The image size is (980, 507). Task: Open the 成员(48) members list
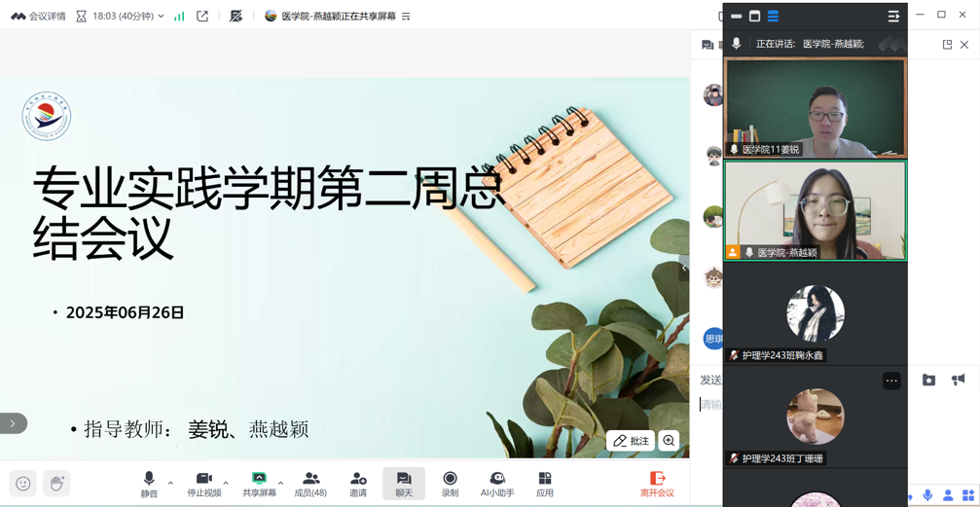(x=310, y=483)
